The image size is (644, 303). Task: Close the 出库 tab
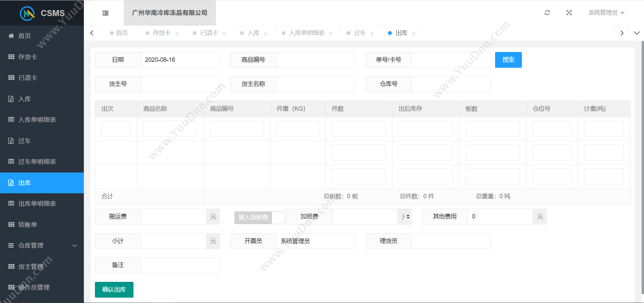pyautogui.click(x=414, y=34)
